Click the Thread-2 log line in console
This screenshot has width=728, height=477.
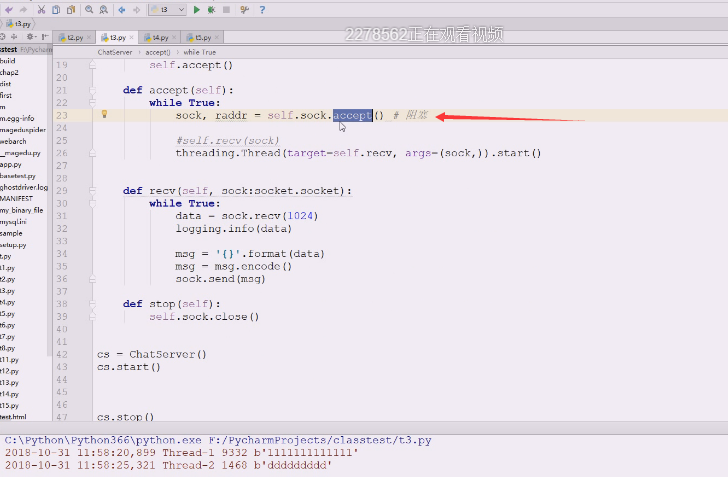tap(168, 465)
